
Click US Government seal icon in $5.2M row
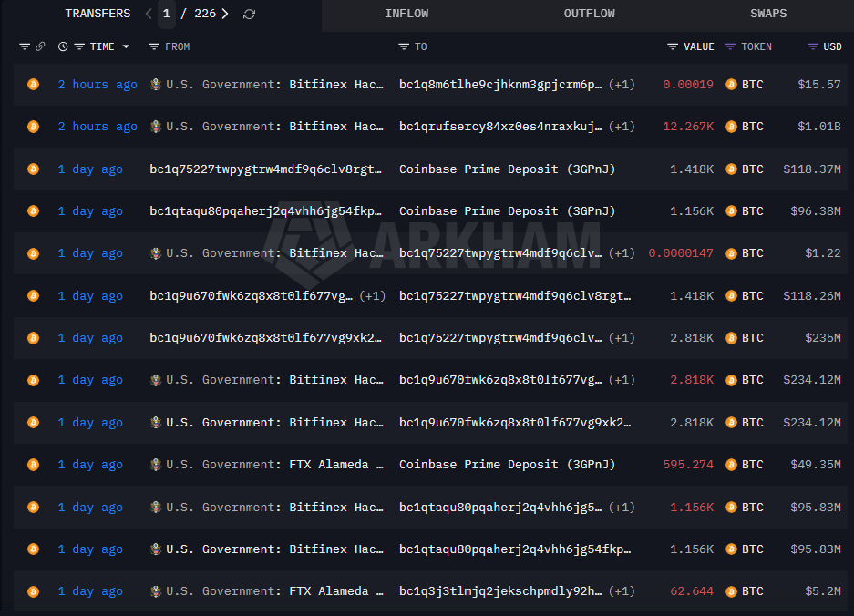click(156, 591)
